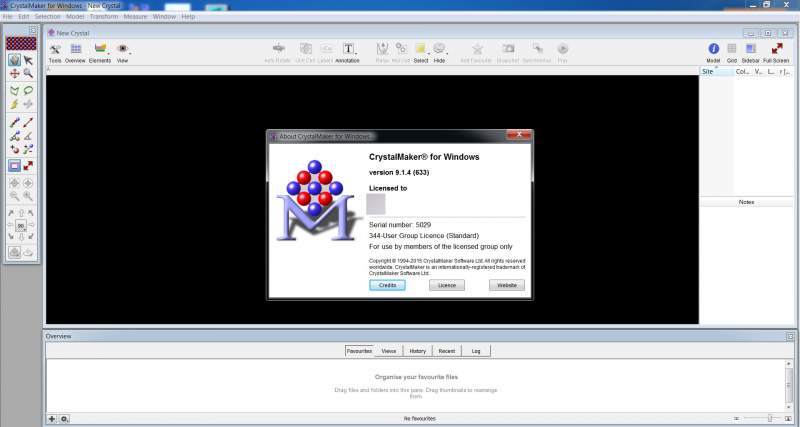Switch to the Log tab
The height and width of the screenshot is (427, 800).
(476, 351)
